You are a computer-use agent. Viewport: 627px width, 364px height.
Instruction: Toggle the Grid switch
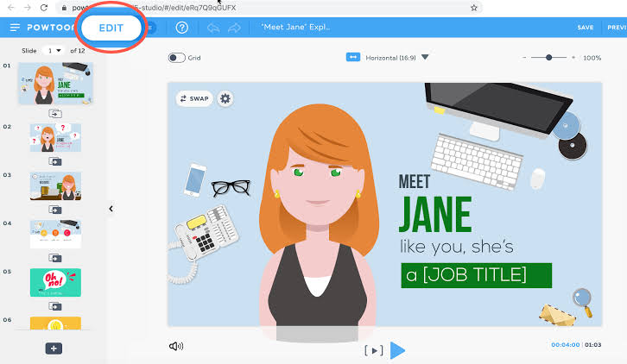pyautogui.click(x=176, y=58)
